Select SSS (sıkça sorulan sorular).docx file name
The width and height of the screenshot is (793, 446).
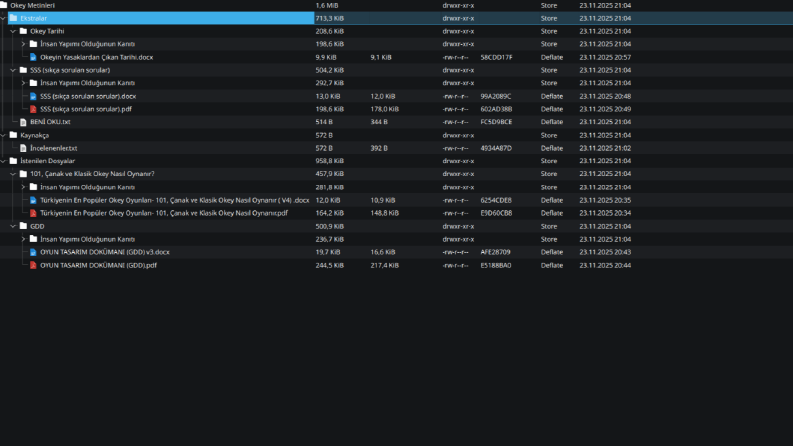point(88,96)
